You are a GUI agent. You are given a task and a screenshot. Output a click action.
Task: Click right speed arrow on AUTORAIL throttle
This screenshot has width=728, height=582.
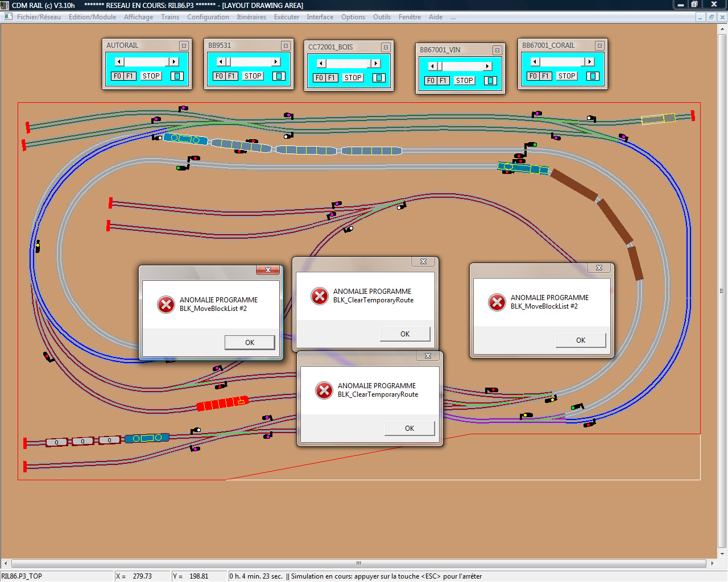pos(174,62)
